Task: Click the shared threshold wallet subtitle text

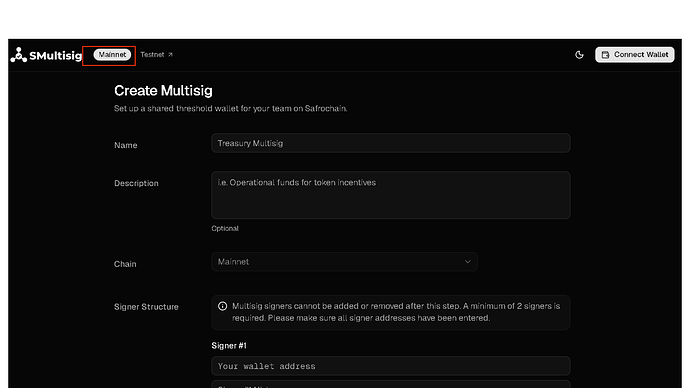Action: click(x=231, y=109)
